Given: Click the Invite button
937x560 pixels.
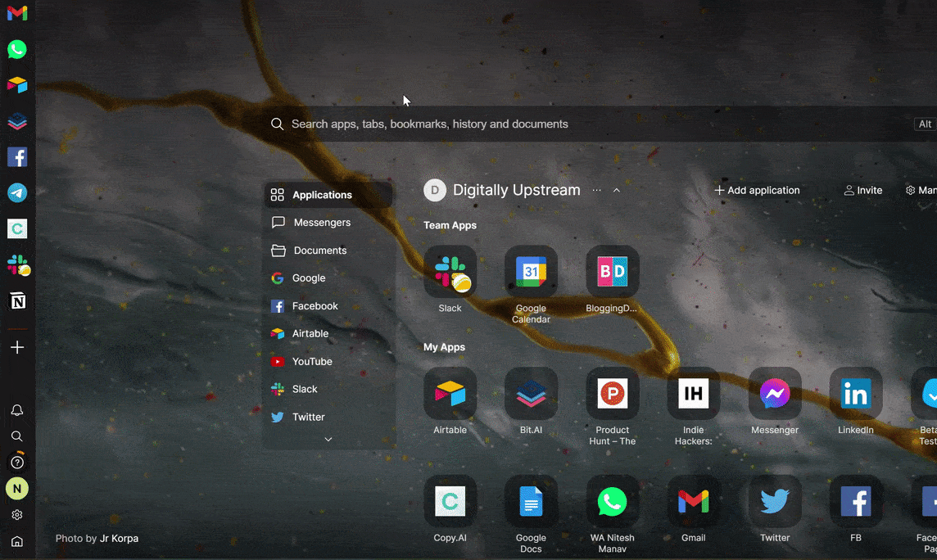Looking at the screenshot, I should pos(862,189).
